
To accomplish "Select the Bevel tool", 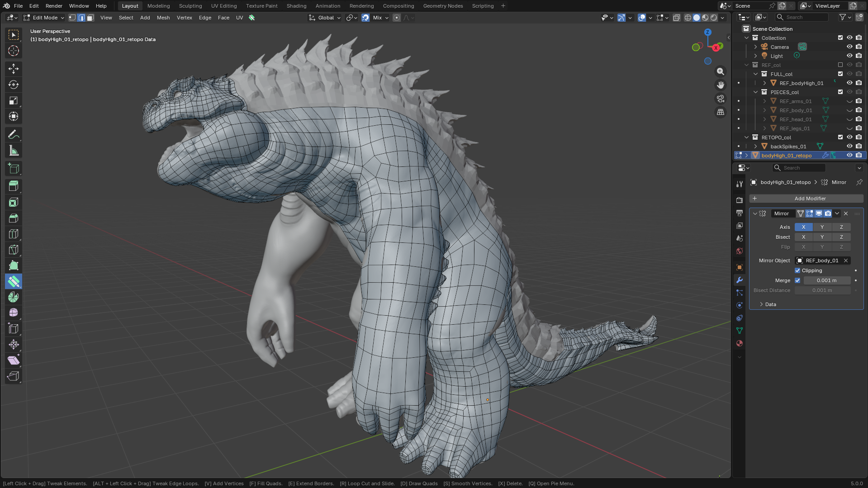I will [14, 218].
